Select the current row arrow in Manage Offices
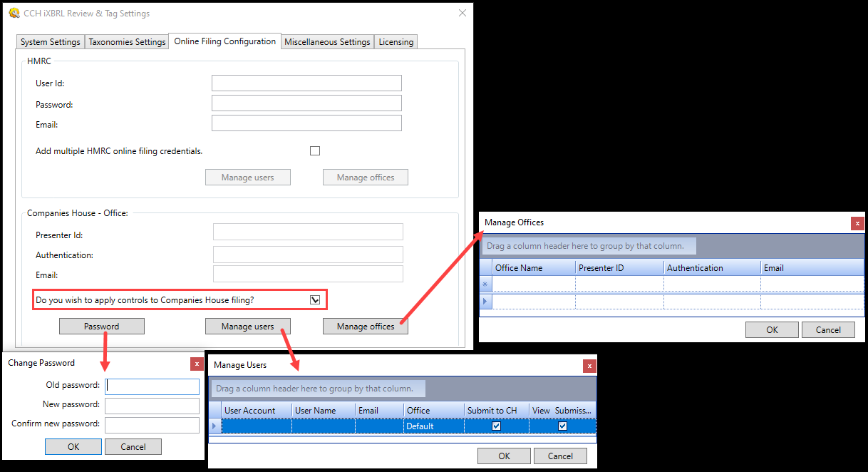The image size is (868, 472). pyautogui.click(x=486, y=302)
